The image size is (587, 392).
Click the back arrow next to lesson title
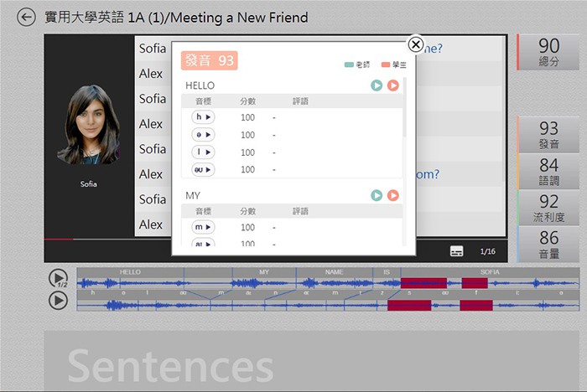point(27,17)
